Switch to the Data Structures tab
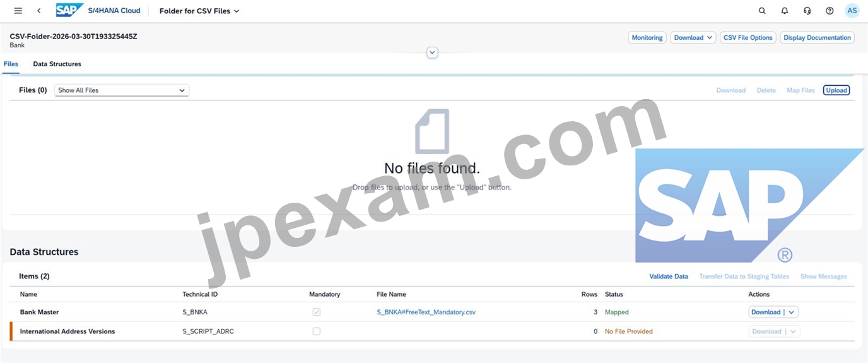 [x=57, y=64]
